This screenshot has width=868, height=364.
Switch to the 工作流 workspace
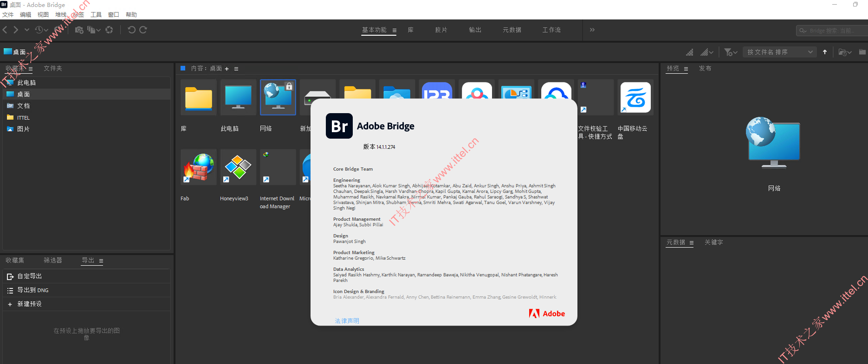[551, 30]
